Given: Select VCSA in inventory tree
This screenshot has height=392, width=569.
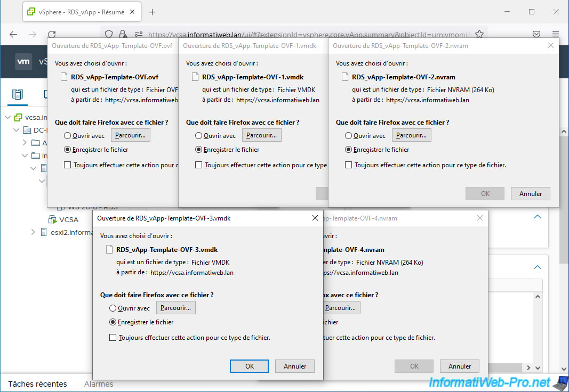Looking at the screenshot, I should tap(69, 219).
